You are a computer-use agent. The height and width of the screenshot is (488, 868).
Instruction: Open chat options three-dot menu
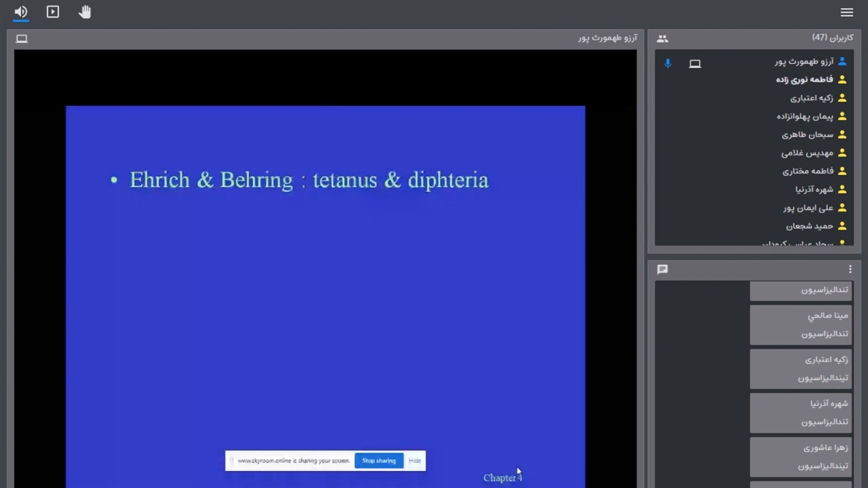pos(850,269)
